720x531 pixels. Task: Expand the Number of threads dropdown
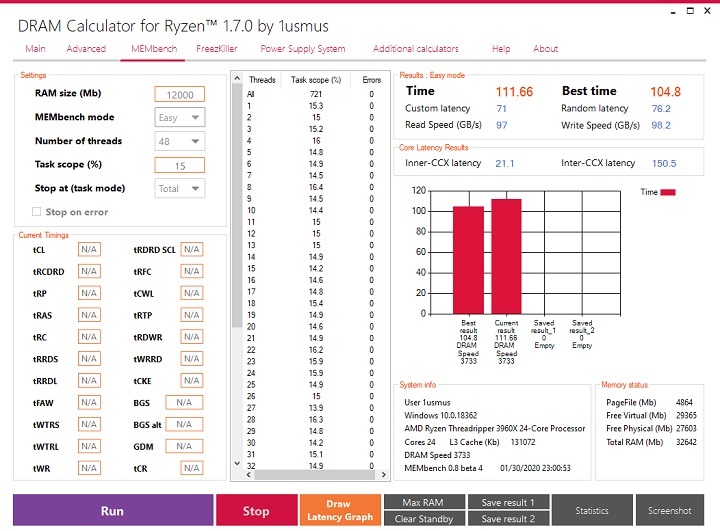click(180, 141)
